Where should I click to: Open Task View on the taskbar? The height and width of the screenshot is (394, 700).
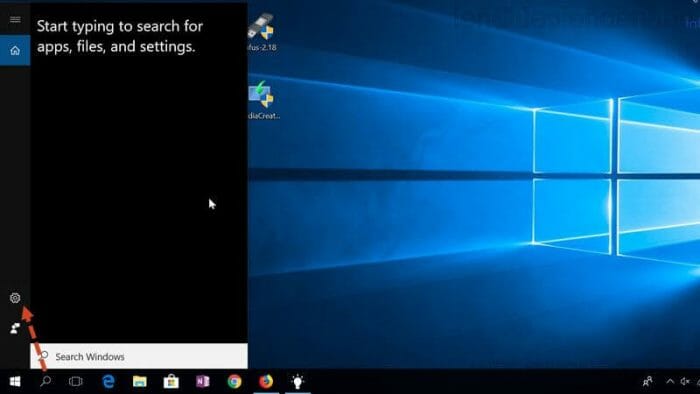tap(76, 382)
